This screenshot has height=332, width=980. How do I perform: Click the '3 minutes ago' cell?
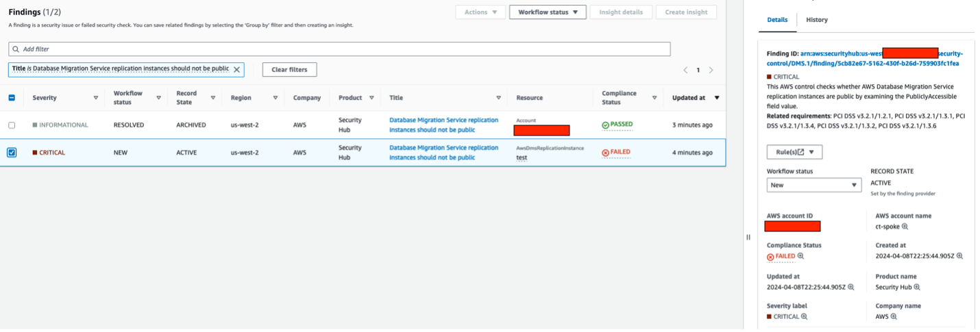click(692, 125)
